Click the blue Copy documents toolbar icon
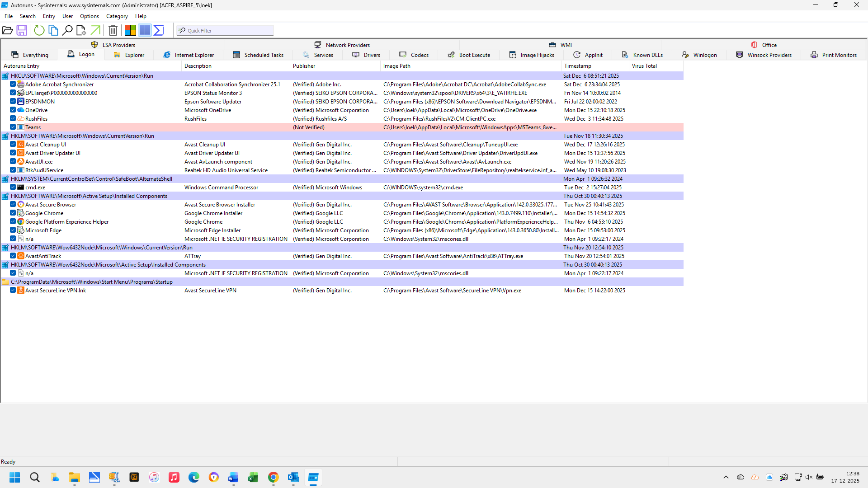 click(x=53, y=30)
